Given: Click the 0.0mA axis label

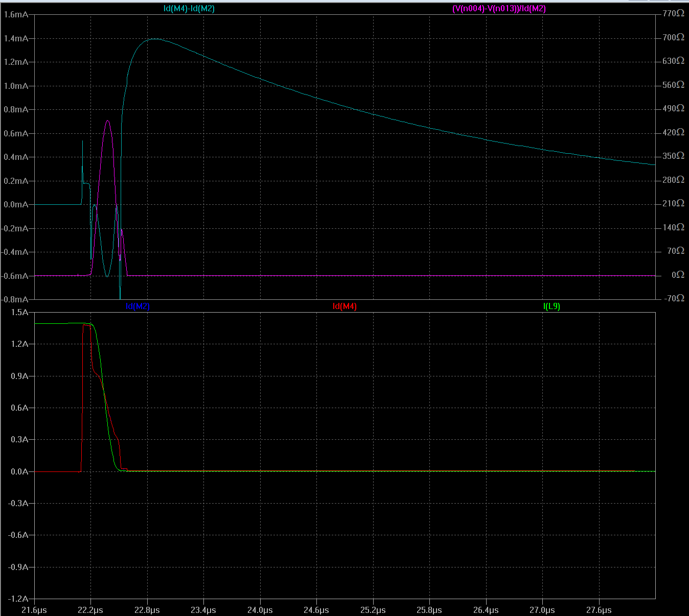Looking at the screenshot, I should 16,205.
